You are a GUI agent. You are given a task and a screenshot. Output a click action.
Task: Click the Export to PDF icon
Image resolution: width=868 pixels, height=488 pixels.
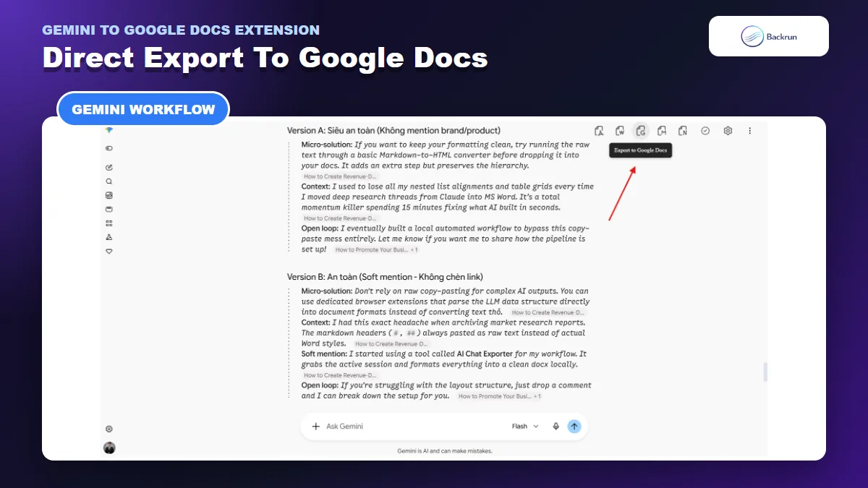coord(599,131)
